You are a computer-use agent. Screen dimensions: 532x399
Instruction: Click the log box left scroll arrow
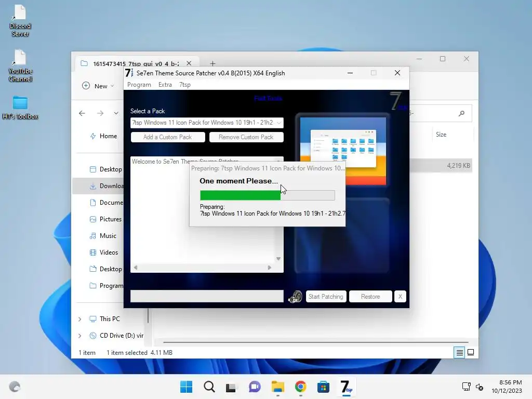[136, 268]
